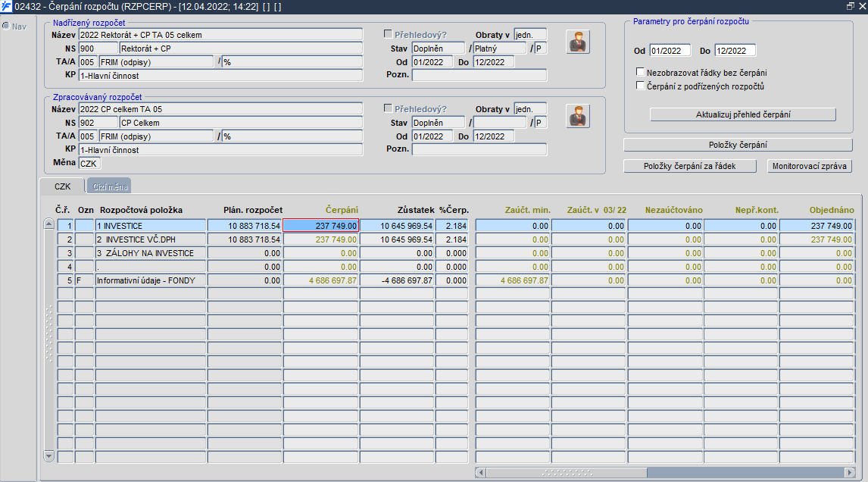
Task: Click the Od field in Parametry panel
Action: click(670, 51)
